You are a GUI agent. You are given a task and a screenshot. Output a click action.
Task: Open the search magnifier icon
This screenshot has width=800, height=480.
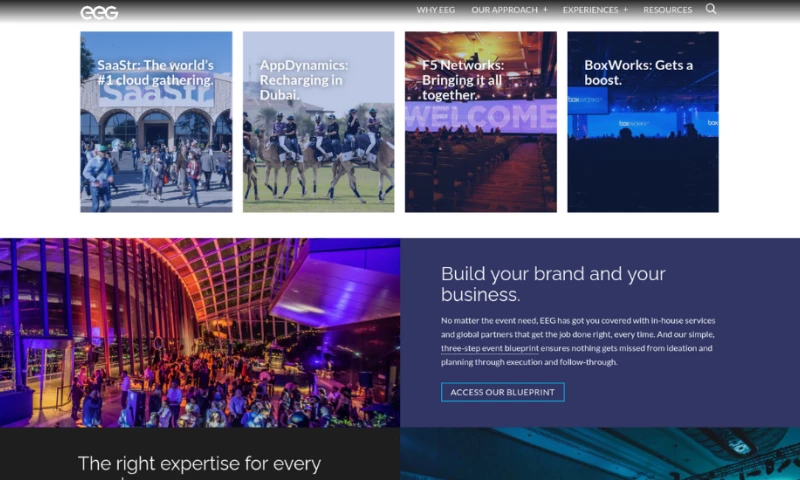coord(711,9)
